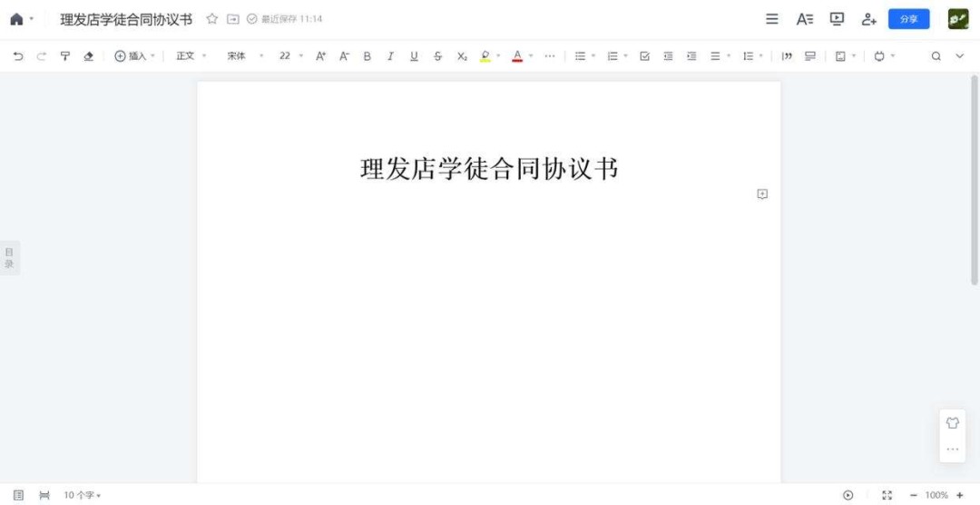
Task: Open the font color dropdown arrow
Action: click(x=531, y=56)
